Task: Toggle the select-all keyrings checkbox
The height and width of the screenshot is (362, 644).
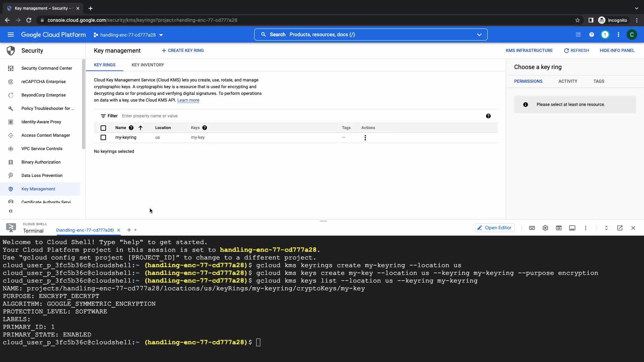Action: point(103,128)
